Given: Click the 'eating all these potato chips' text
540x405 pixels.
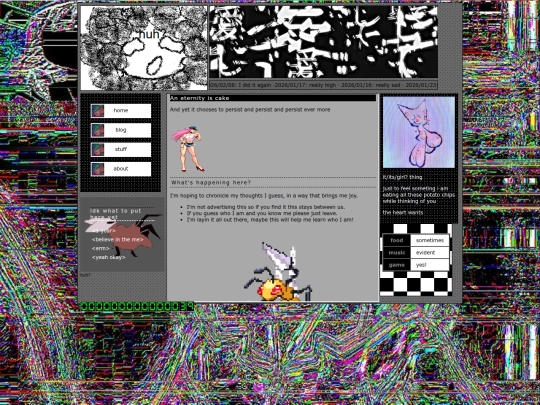Looking at the screenshot, I should [419, 195].
